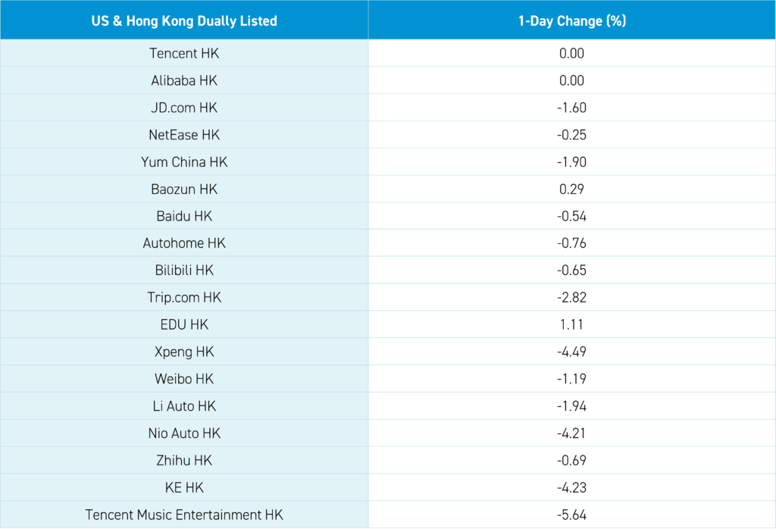Select the -5.64 change value
Screen dimensions: 776x532
tap(571, 515)
